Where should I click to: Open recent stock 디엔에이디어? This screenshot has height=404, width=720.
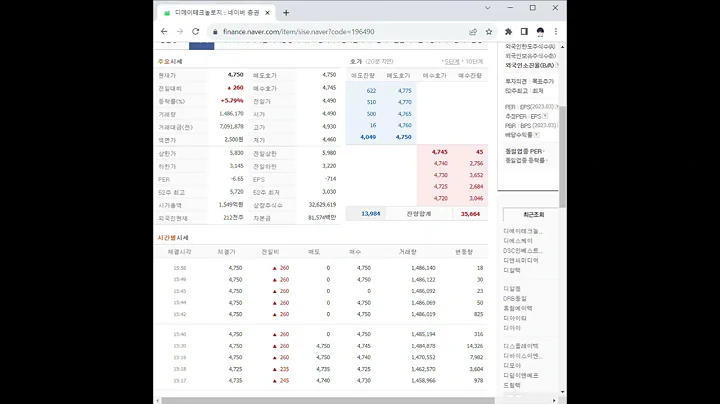click(x=521, y=260)
